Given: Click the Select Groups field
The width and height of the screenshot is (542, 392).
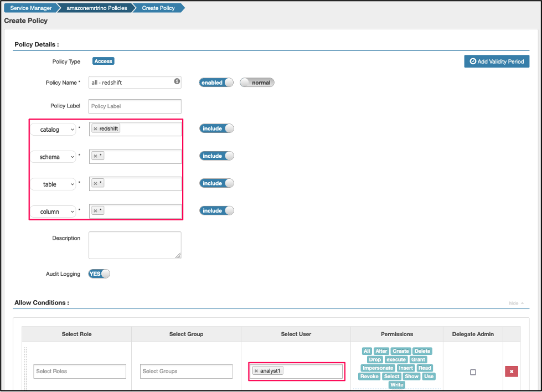Looking at the screenshot, I should point(186,372).
